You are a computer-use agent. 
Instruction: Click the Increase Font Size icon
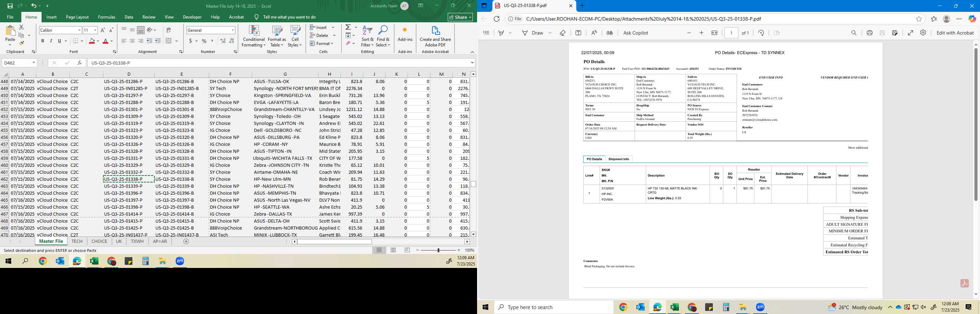[x=103, y=30]
